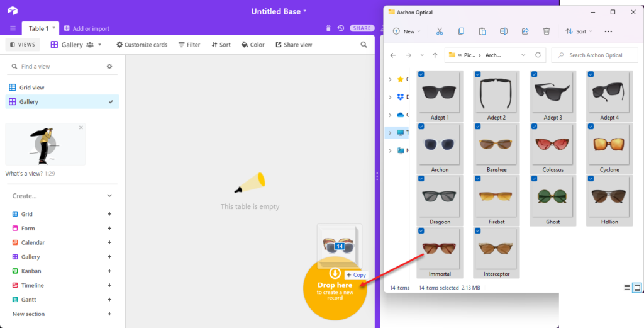Uncheck the Adept 4 file checkbox
644x328 pixels.
[591, 74]
